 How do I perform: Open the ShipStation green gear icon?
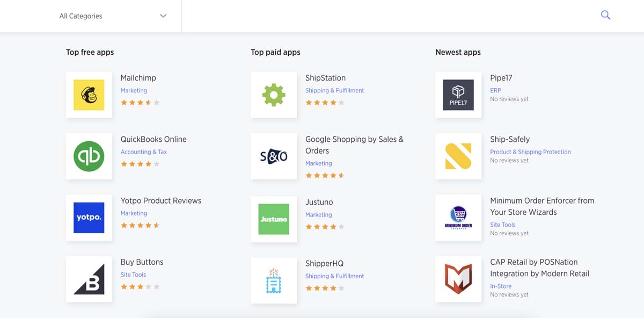tap(274, 95)
